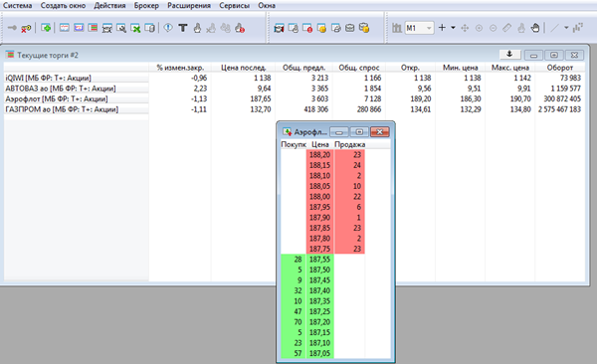
Task: Click the window with red badge icon
Action: tap(307, 28)
